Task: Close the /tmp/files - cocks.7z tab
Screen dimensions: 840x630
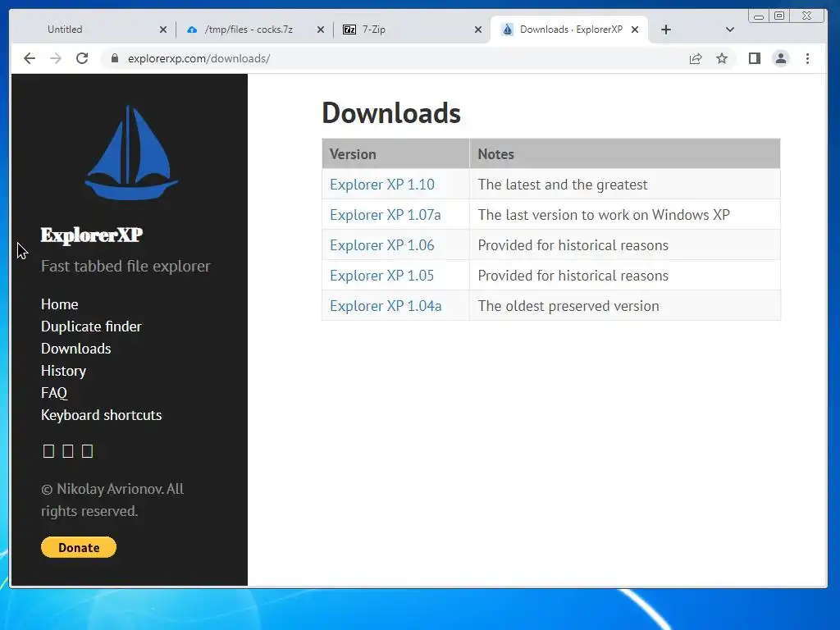Action: (321, 30)
